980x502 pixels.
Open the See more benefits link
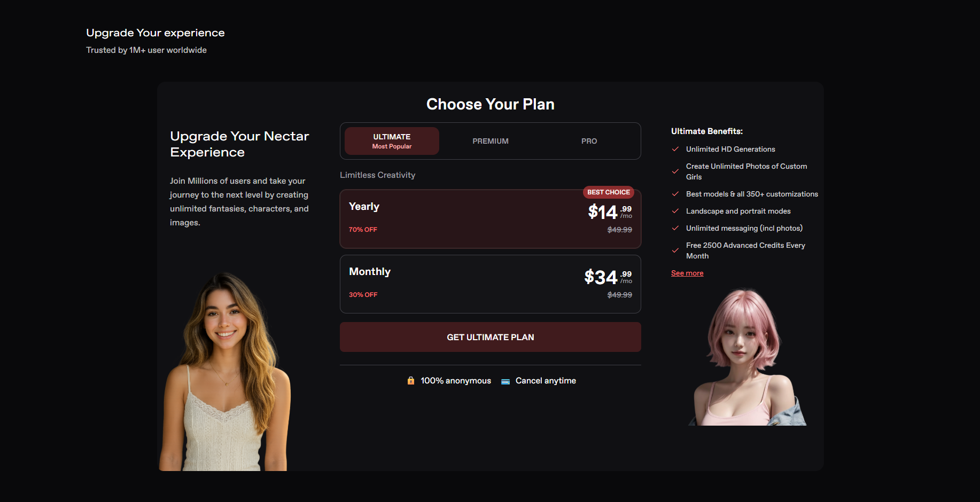(x=687, y=273)
